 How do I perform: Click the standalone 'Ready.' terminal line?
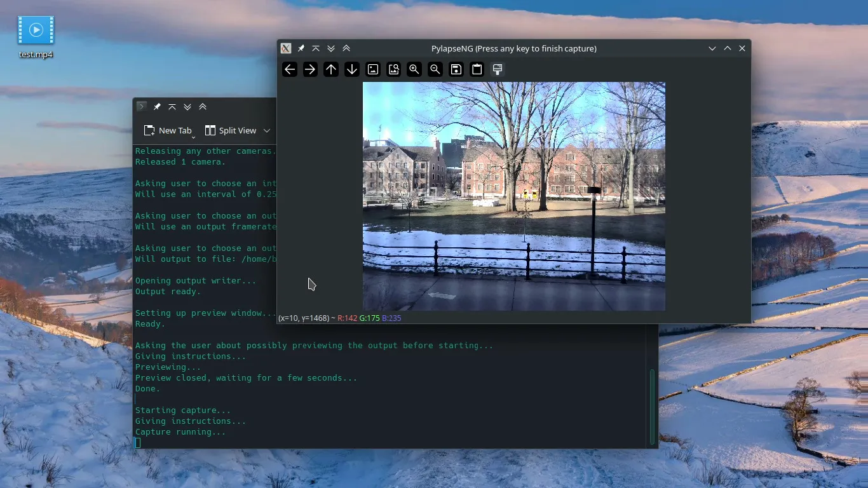coord(151,324)
